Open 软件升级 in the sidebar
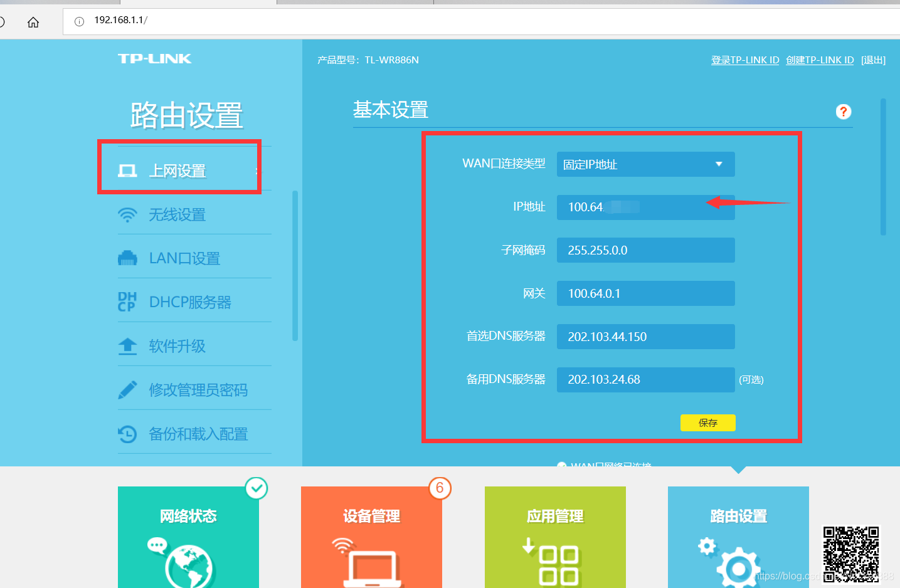Screen dimensions: 900x588 pos(194,346)
